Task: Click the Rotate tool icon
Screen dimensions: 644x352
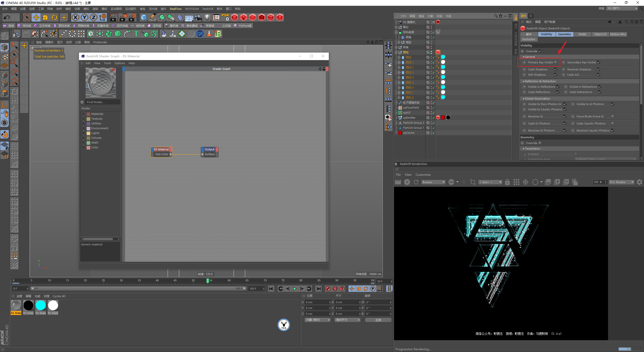Action: [54, 17]
